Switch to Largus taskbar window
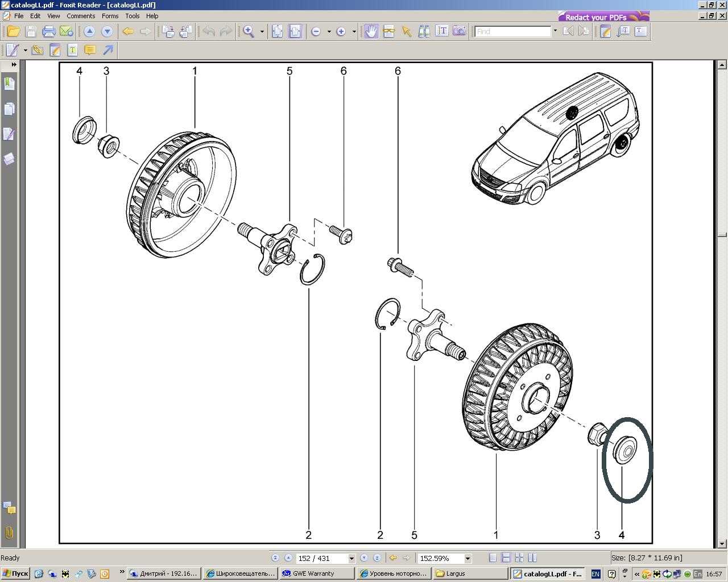Viewport: 728px width, 582px height. (x=469, y=573)
